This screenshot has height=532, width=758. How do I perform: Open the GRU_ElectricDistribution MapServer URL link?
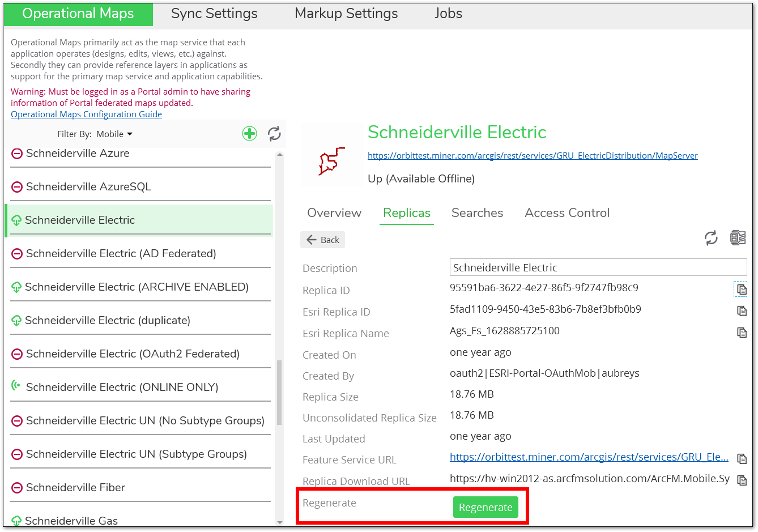pyautogui.click(x=533, y=156)
